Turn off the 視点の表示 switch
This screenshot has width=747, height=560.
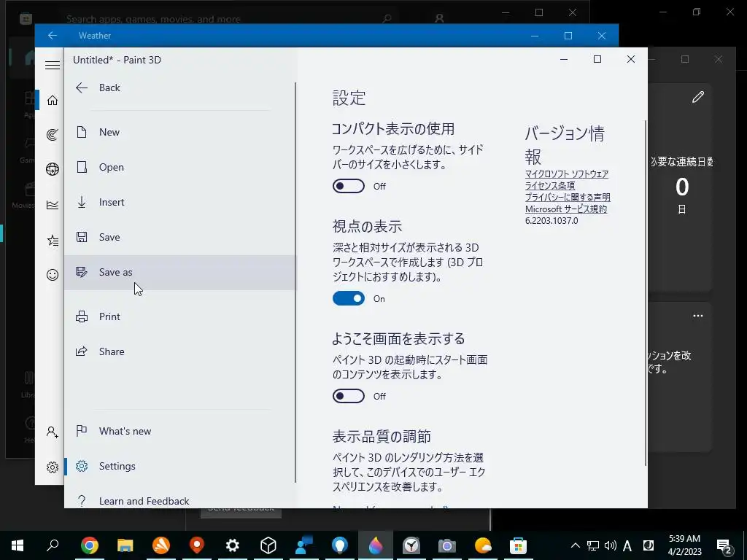point(349,298)
